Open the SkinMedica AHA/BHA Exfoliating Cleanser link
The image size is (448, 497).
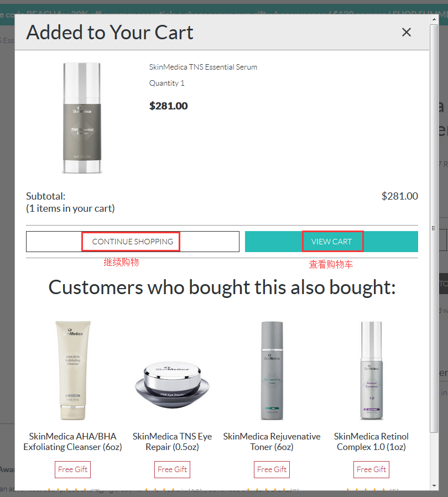coord(72,441)
